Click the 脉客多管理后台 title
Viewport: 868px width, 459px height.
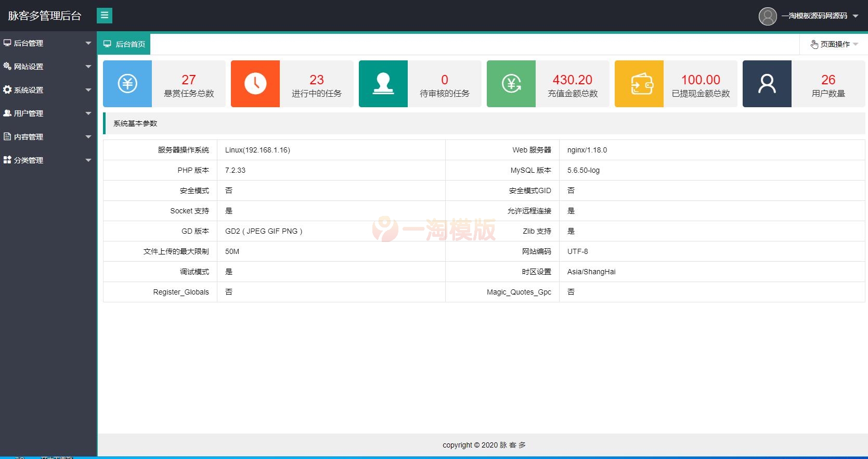pyautogui.click(x=45, y=16)
